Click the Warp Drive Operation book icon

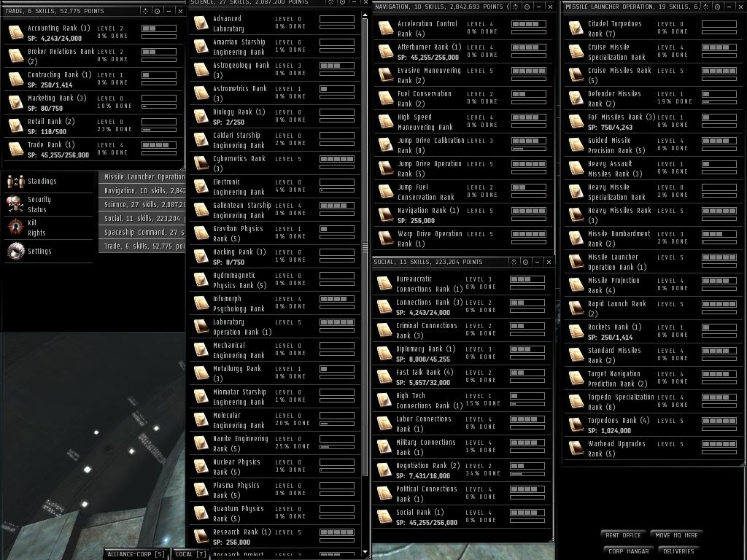pos(385,238)
